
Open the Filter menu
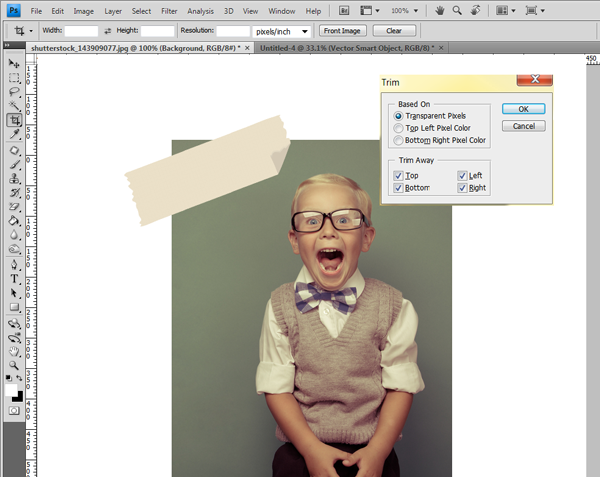pyautogui.click(x=169, y=11)
